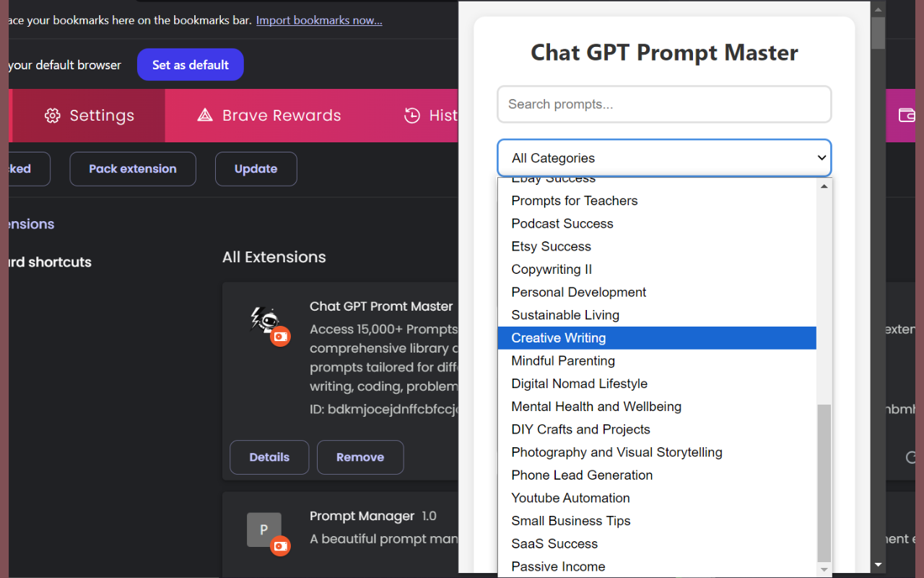Click the category list scrollbar thumb
Image resolution: width=924 pixels, height=578 pixels.
tap(824, 483)
